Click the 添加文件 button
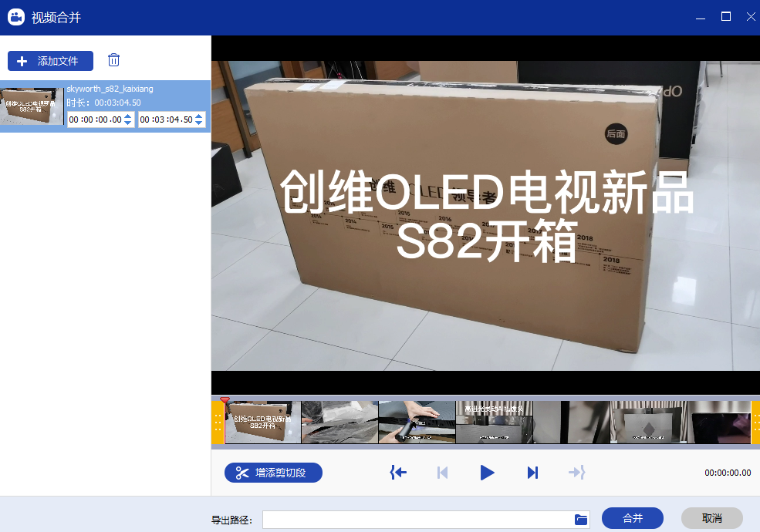 (x=50, y=61)
